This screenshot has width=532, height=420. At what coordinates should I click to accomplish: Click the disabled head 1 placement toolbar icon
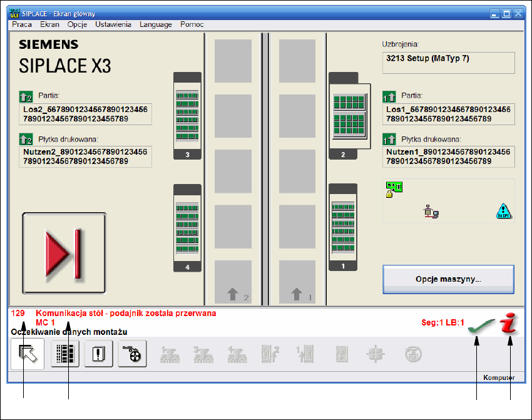click(170, 354)
